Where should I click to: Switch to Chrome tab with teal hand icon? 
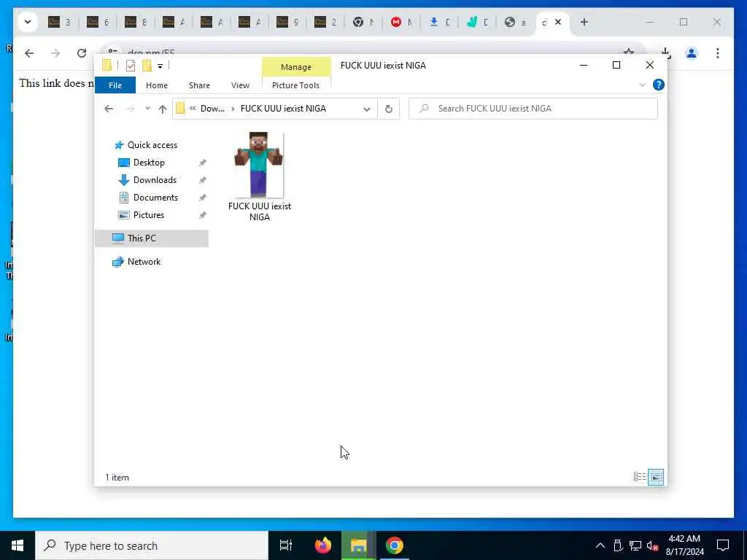pyautogui.click(x=477, y=22)
